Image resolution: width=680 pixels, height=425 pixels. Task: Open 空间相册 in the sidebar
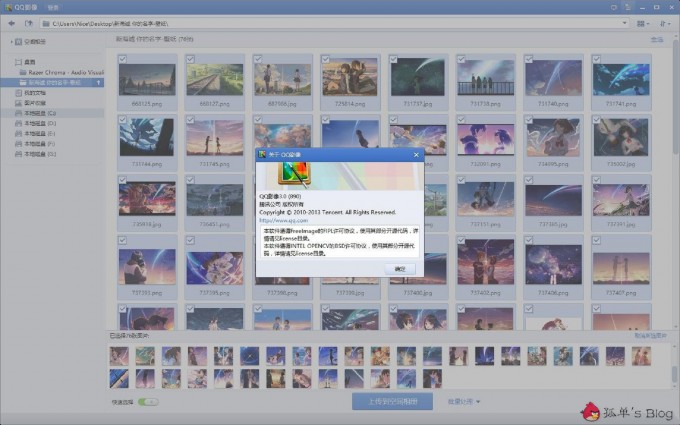click(x=35, y=42)
